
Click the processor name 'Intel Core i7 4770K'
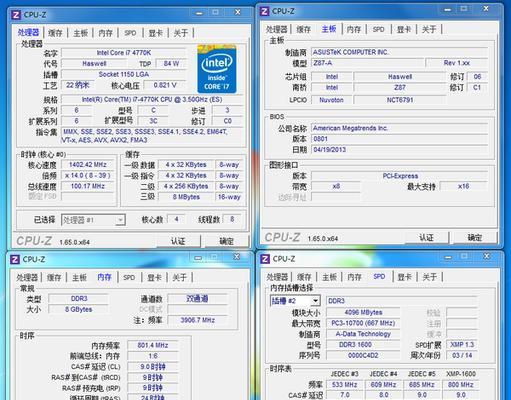click(124, 53)
